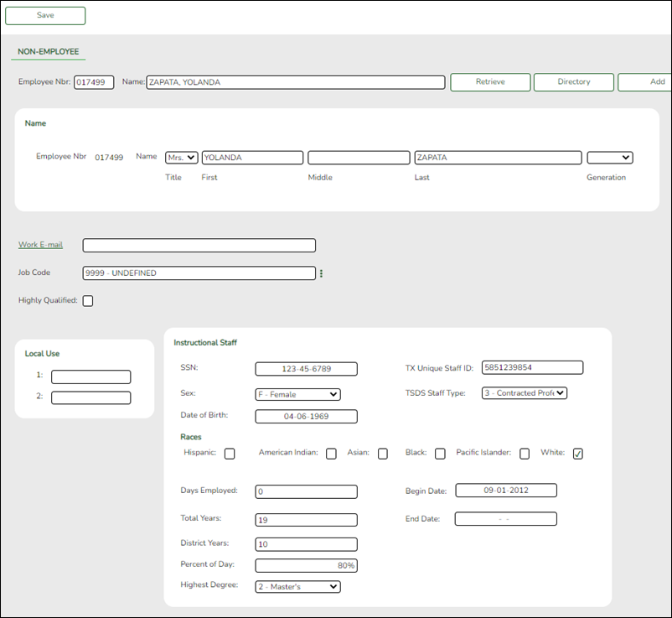Open the Sex dropdown
Viewport: 672px width, 618px height.
point(297,394)
